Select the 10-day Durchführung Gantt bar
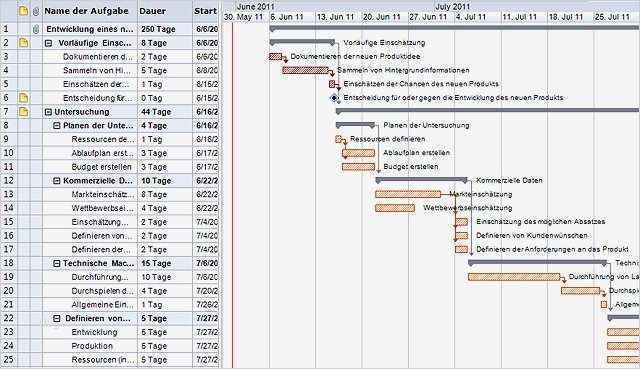Screen dimensions: 640x369 coord(514,277)
